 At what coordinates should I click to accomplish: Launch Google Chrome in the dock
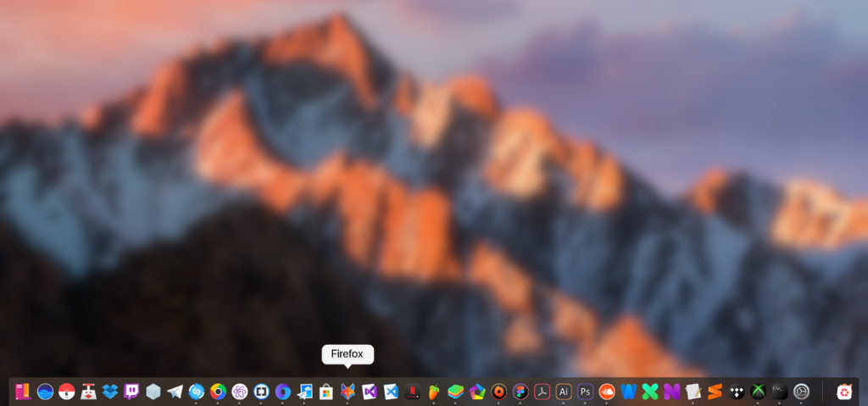pyautogui.click(x=218, y=392)
